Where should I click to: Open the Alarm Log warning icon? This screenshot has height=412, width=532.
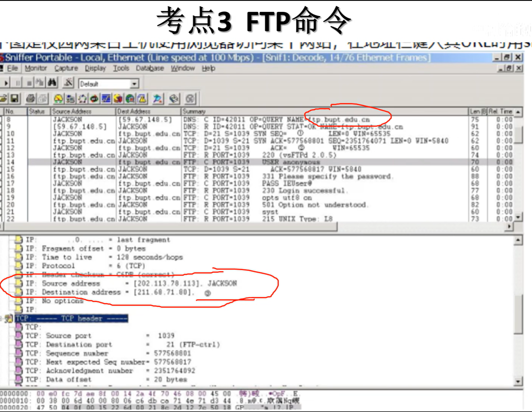point(142,99)
